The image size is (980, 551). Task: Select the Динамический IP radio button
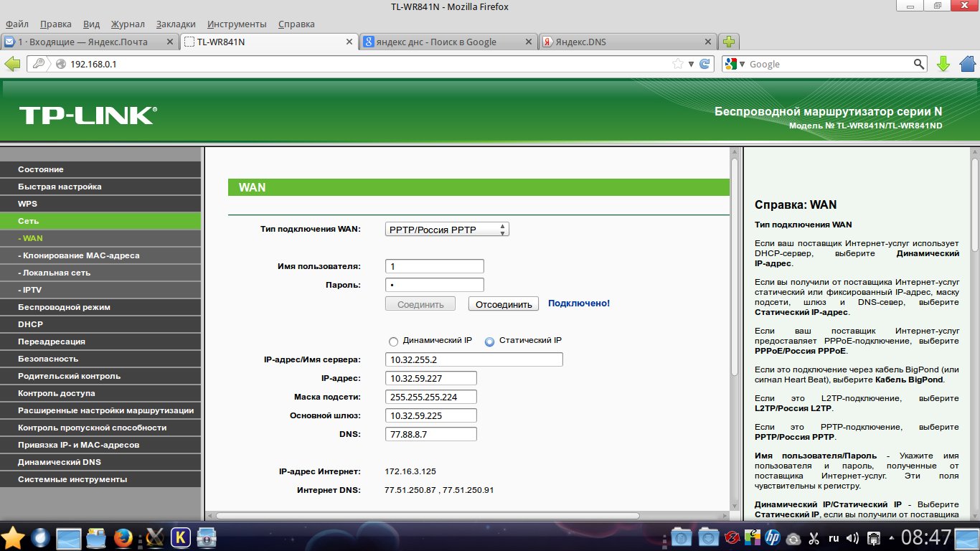pos(392,342)
